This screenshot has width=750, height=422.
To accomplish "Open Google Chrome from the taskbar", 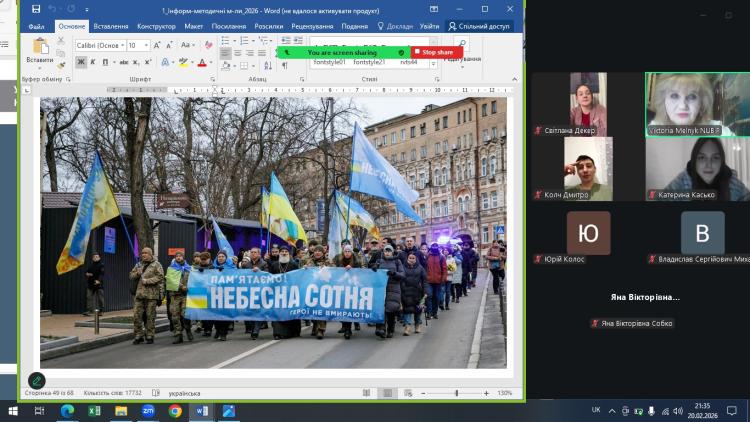I will pyautogui.click(x=175, y=411).
